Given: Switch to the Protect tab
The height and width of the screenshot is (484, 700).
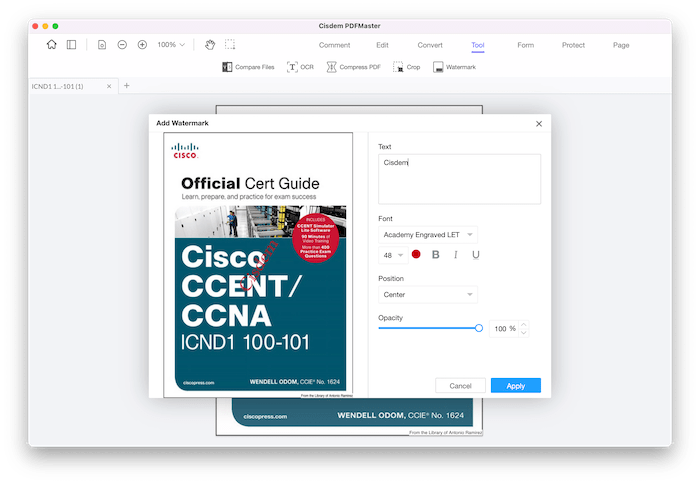Looking at the screenshot, I should [573, 45].
